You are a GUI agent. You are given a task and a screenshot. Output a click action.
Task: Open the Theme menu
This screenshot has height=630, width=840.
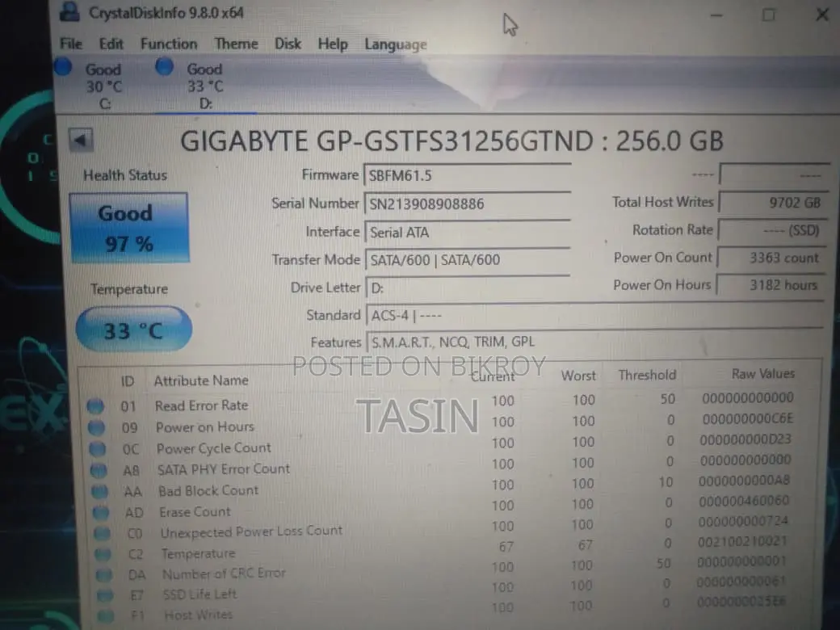point(236,44)
